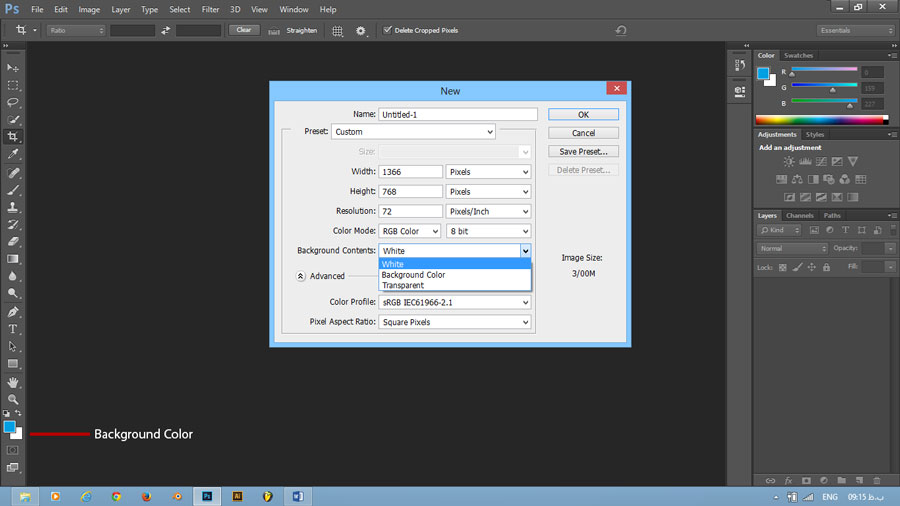This screenshot has height=506, width=900.
Task: Switch to the Paths tab
Action: pos(832,216)
